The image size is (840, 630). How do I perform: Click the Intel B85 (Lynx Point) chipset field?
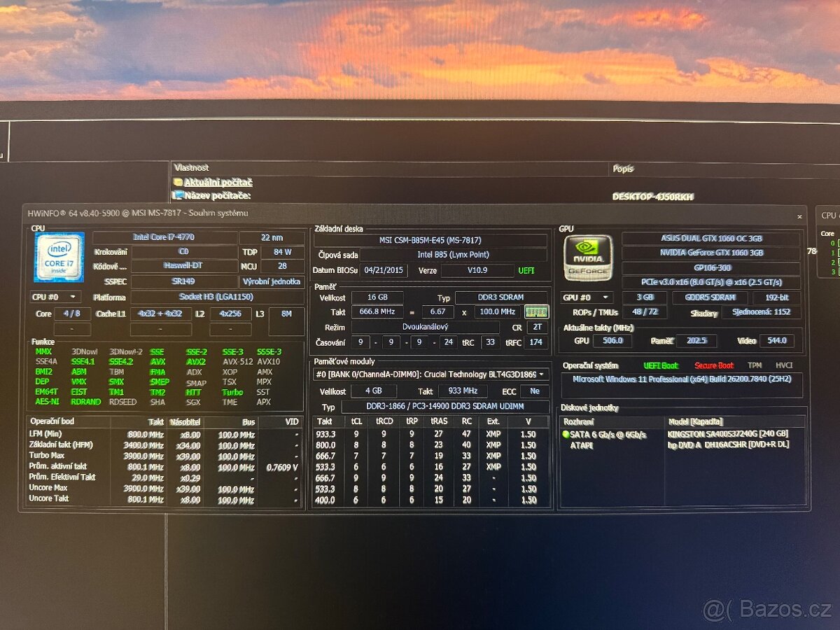pos(454,255)
